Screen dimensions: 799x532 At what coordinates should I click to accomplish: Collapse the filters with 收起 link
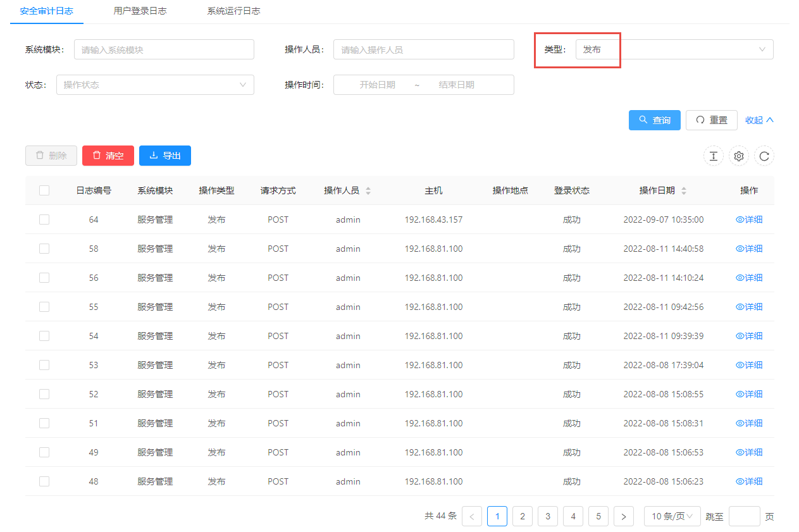tap(759, 120)
